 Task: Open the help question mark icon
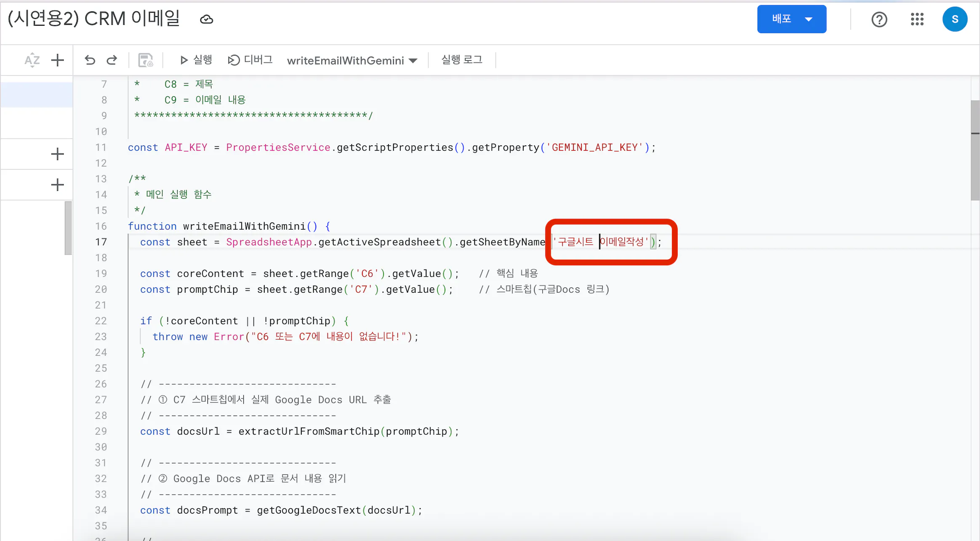[x=879, y=19]
